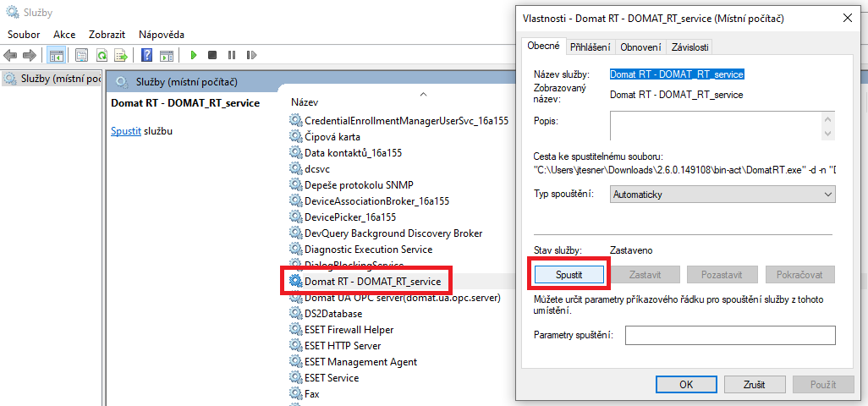Click the Refresh toolbar icon

[x=102, y=55]
